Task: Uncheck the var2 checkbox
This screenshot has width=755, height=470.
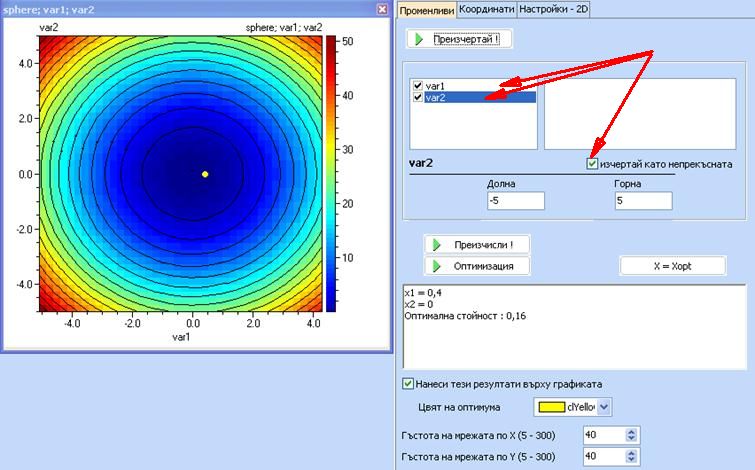Action: point(418,98)
